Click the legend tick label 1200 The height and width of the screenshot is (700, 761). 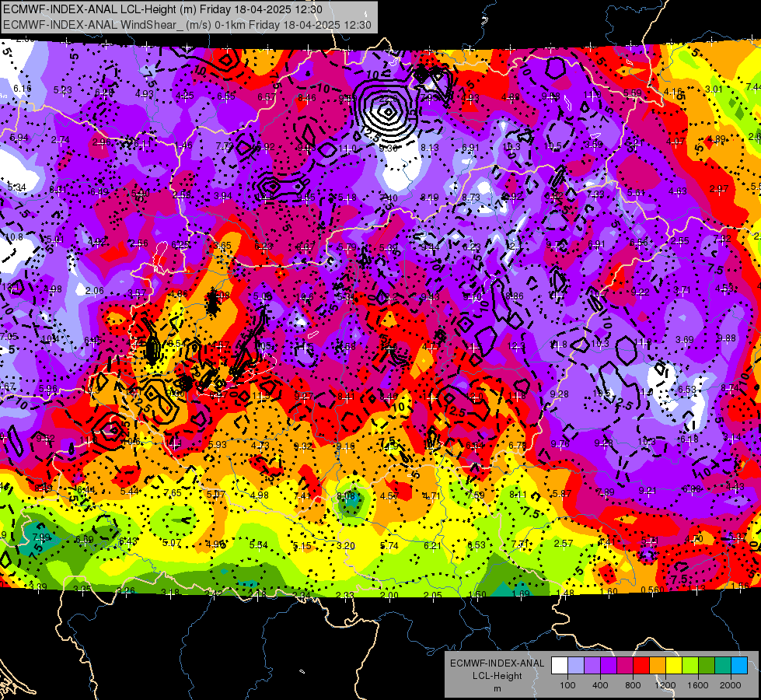pos(665,685)
